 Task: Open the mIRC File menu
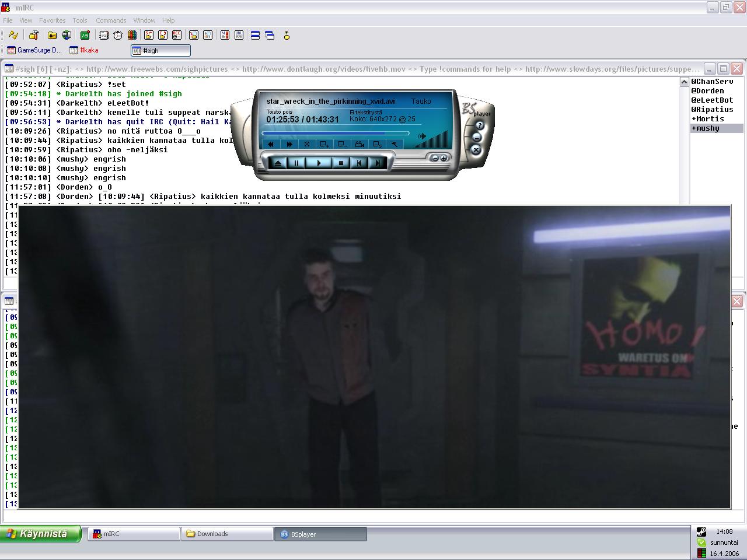click(x=8, y=20)
